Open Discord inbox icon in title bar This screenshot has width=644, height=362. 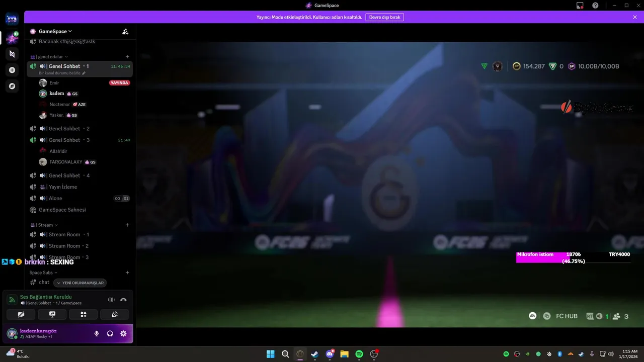click(580, 5)
